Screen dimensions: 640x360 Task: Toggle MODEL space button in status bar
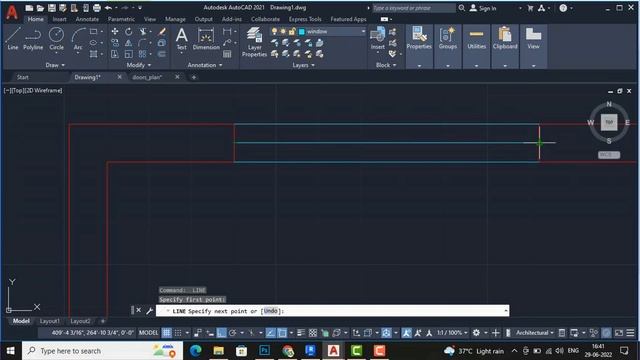tap(149, 333)
